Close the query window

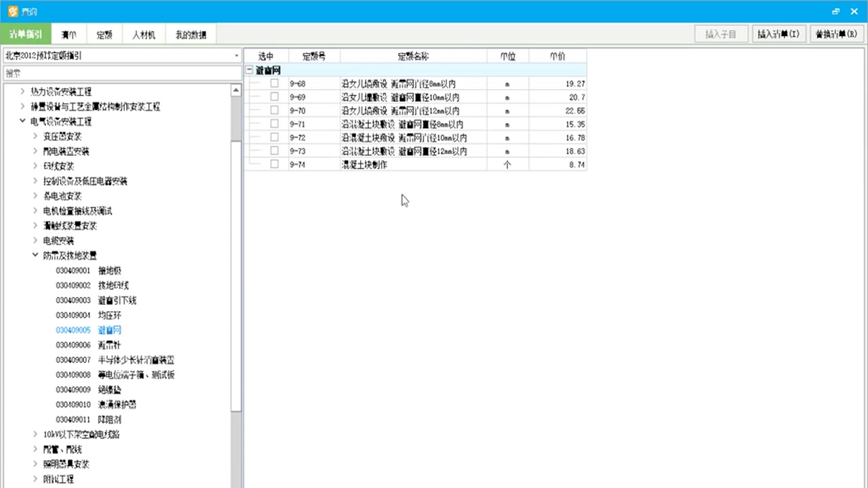coord(854,11)
